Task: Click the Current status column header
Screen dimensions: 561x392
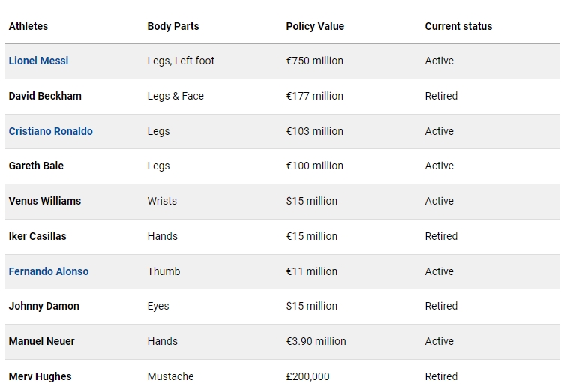Action: tap(458, 26)
